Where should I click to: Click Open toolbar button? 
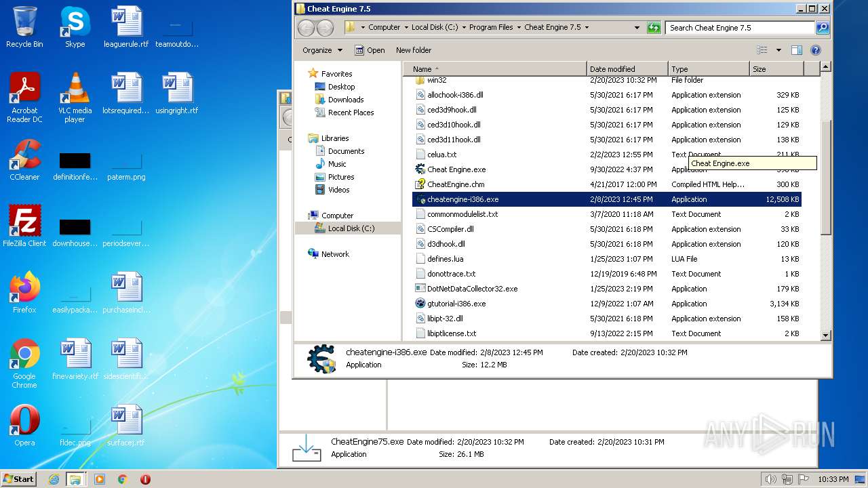click(x=370, y=50)
